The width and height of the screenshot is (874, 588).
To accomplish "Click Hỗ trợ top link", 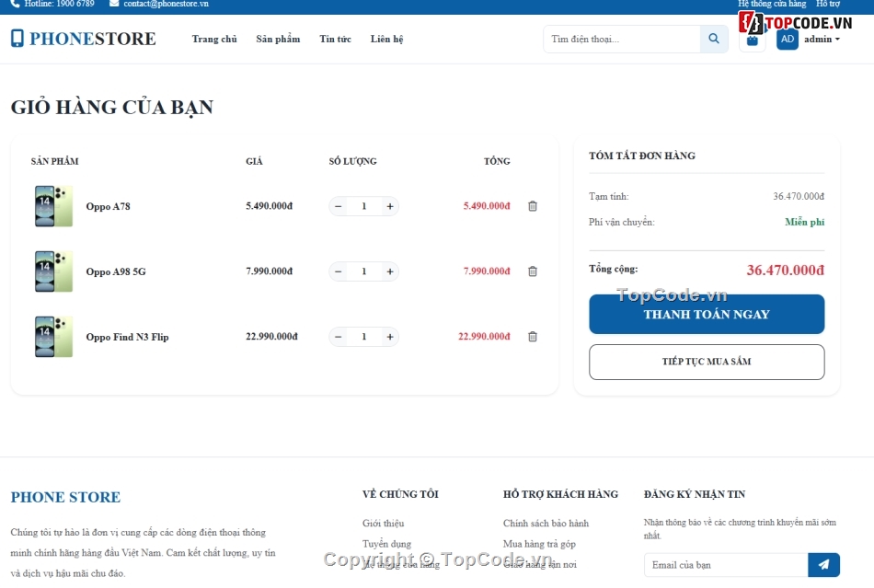I will [828, 4].
